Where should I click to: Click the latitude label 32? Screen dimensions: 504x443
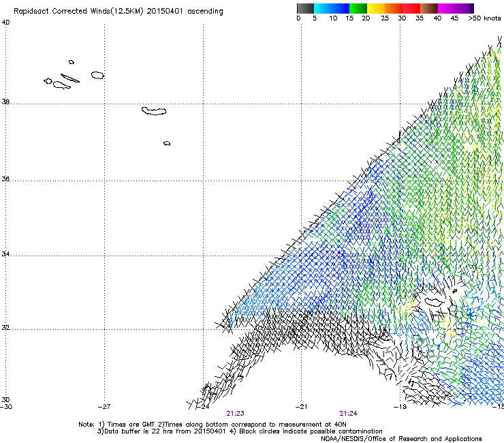[x=5, y=328]
